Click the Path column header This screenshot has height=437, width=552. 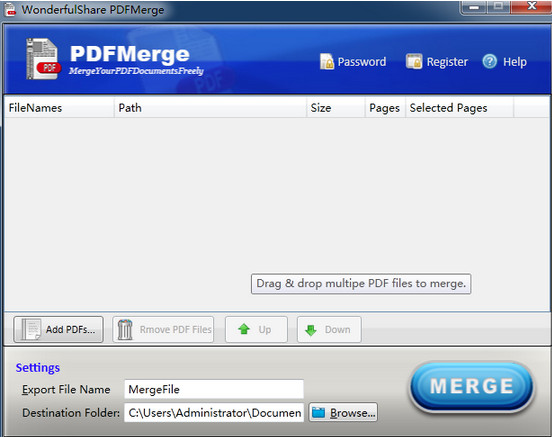[x=210, y=108]
